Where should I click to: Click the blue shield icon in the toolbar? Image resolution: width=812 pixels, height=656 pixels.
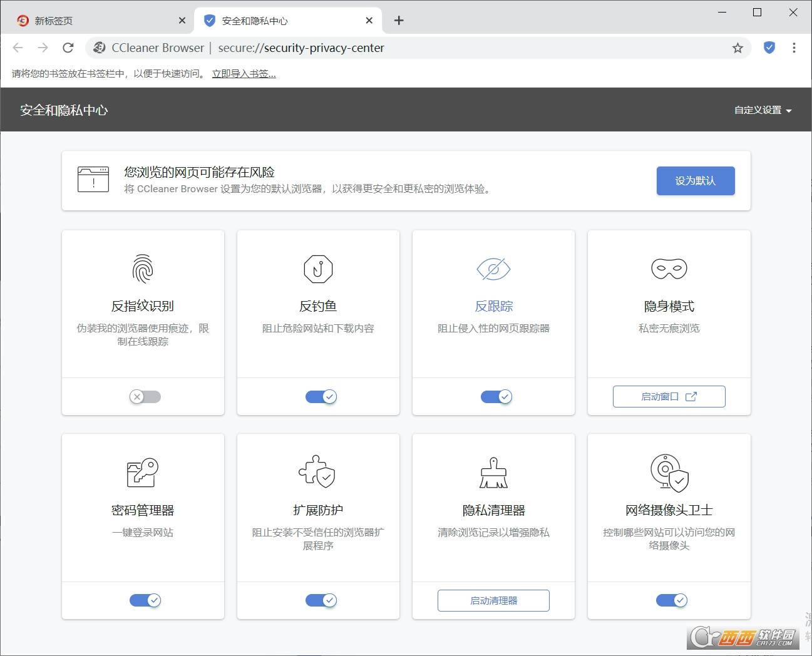pos(769,48)
